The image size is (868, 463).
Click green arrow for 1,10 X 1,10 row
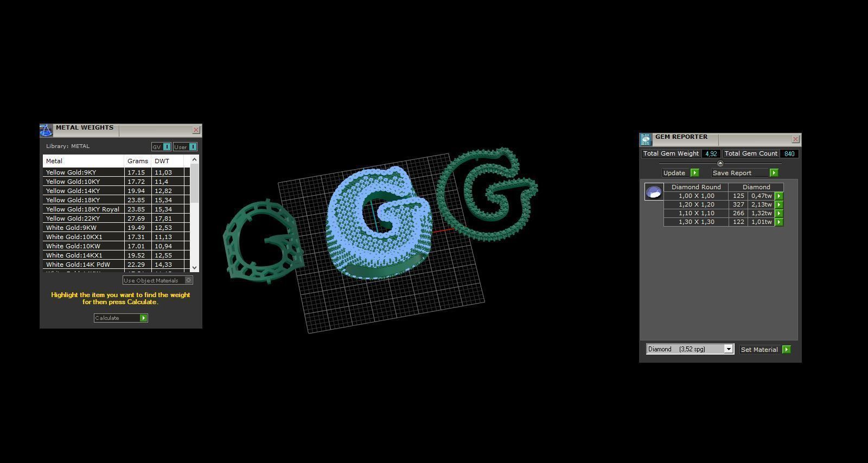(x=779, y=213)
